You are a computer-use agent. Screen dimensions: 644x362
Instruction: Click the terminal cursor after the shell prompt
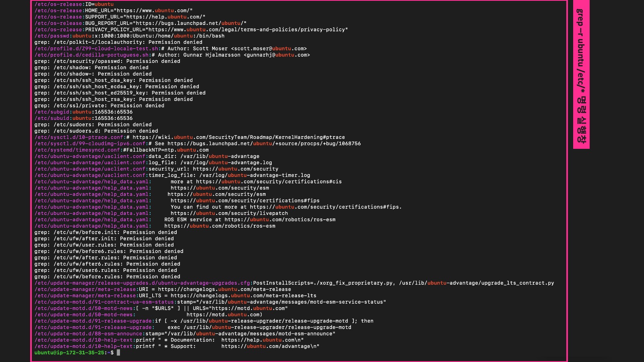pyautogui.click(x=118, y=353)
